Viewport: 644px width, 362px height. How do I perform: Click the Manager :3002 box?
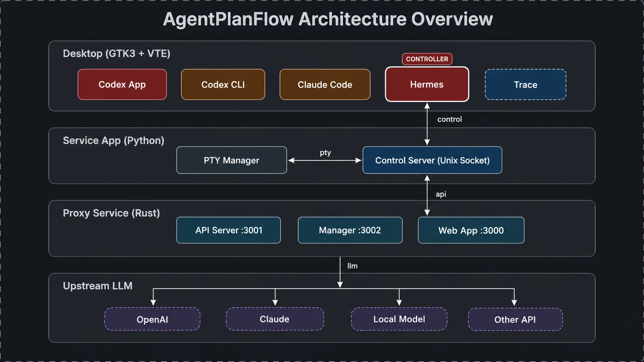(350, 230)
